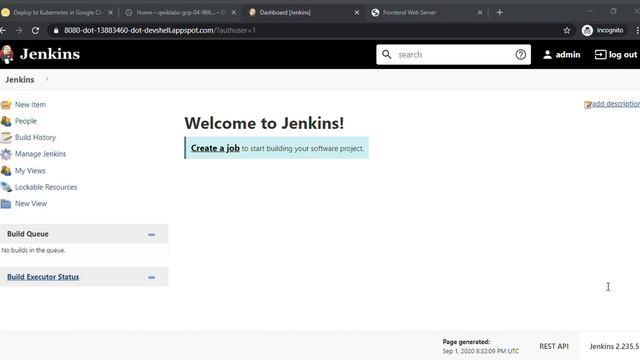Click the Build History icon
640x360 pixels.
click(6, 138)
